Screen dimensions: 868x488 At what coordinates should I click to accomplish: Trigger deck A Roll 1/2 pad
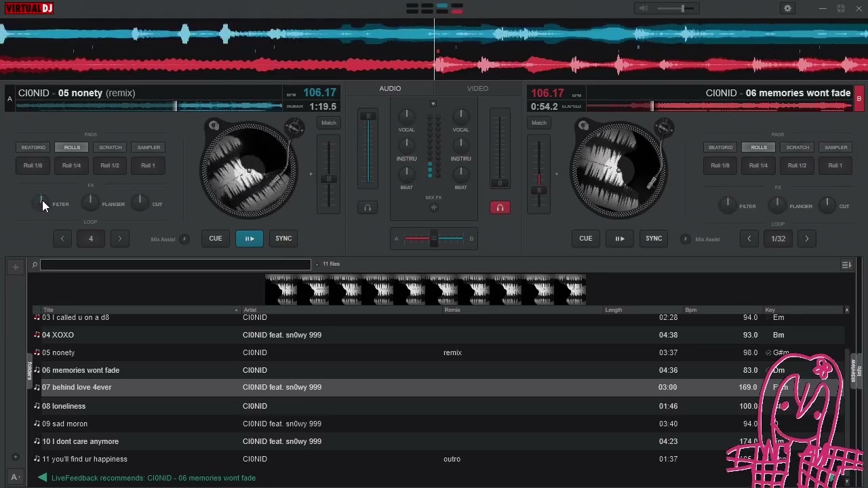click(x=110, y=165)
